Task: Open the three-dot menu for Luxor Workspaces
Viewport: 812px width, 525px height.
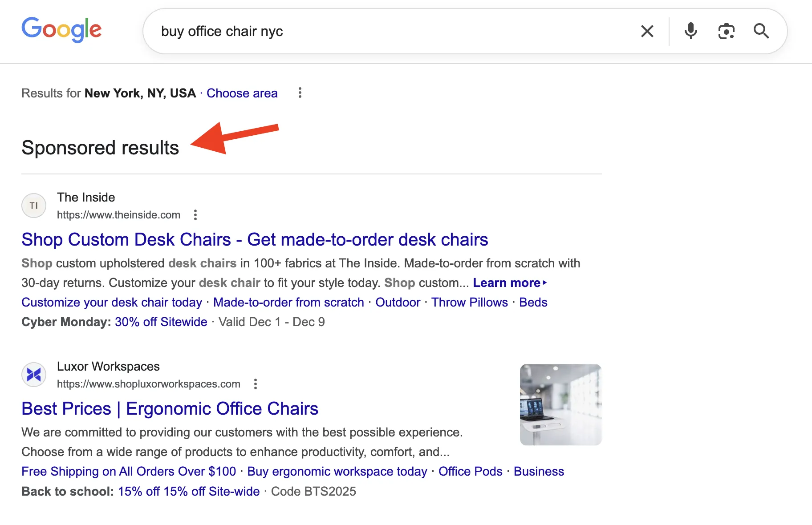Action: tap(256, 384)
